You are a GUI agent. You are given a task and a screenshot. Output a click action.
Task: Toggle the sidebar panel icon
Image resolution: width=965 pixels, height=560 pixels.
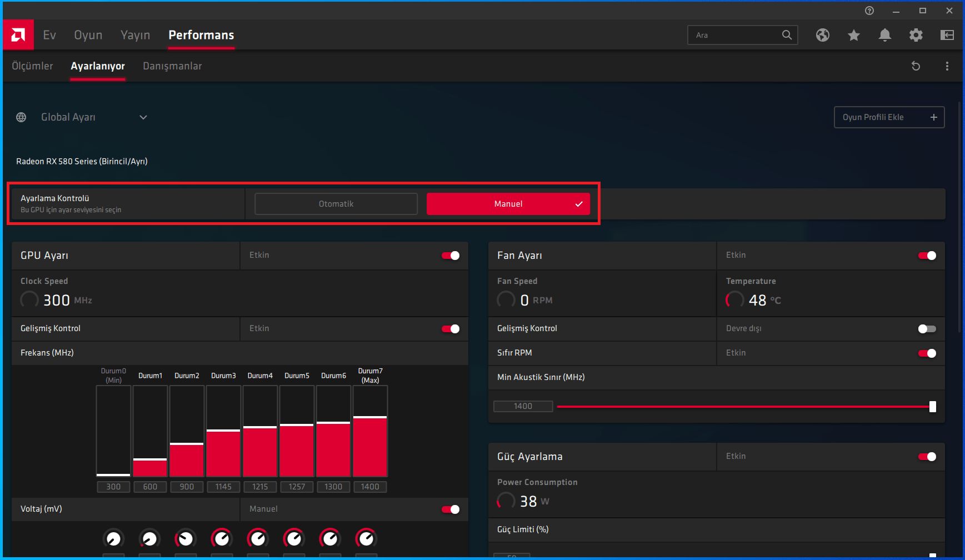coord(947,35)
